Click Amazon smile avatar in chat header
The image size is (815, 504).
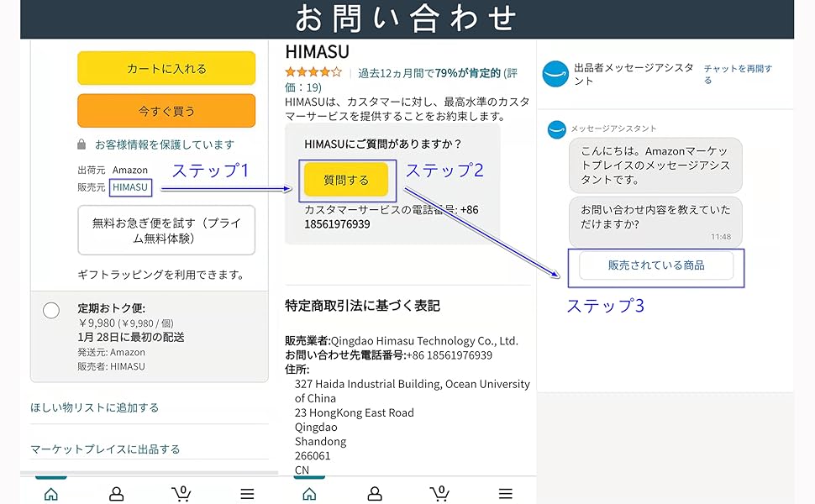[x=555, y=74]
